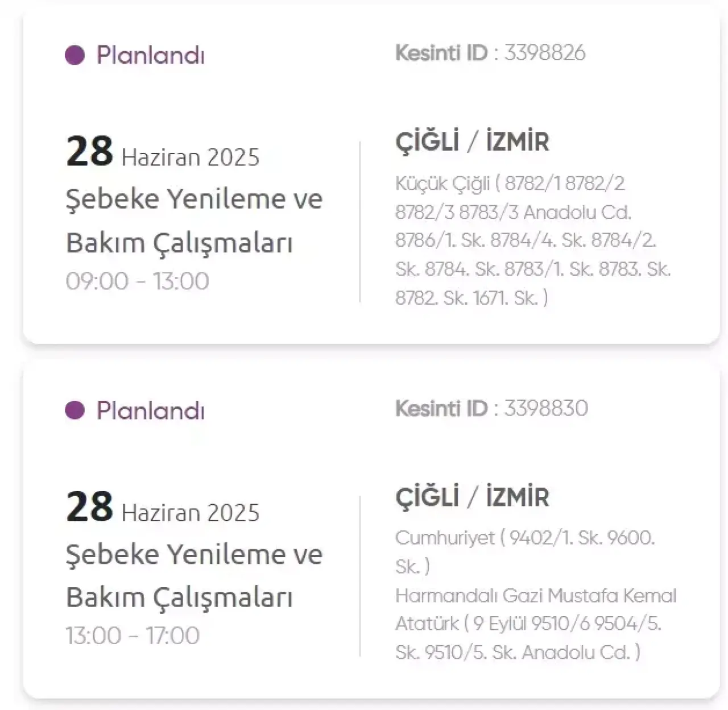This screenshot has width=728, height=710.
Task: Click Kesinti ID 3398830
Action: pyautogui.click(x=491, y=408)
